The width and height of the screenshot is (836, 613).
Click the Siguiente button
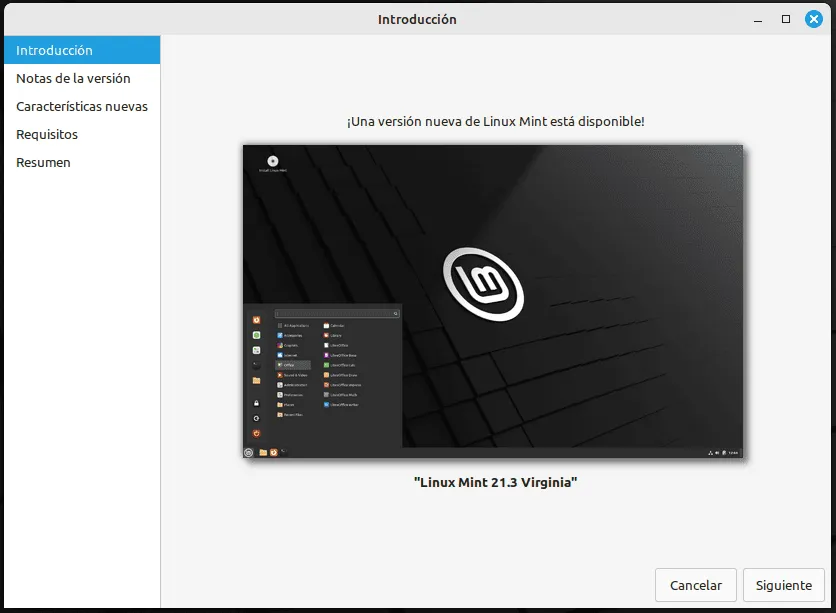pyautogui.click(x=784, y=585)
